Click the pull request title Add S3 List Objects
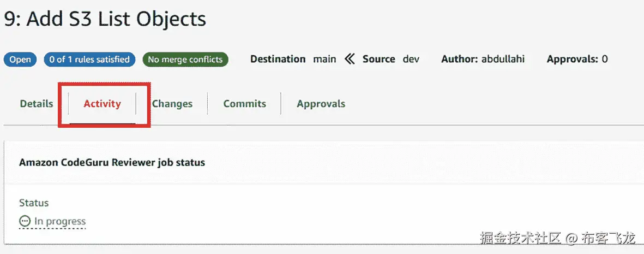 (x=105, y=20)
